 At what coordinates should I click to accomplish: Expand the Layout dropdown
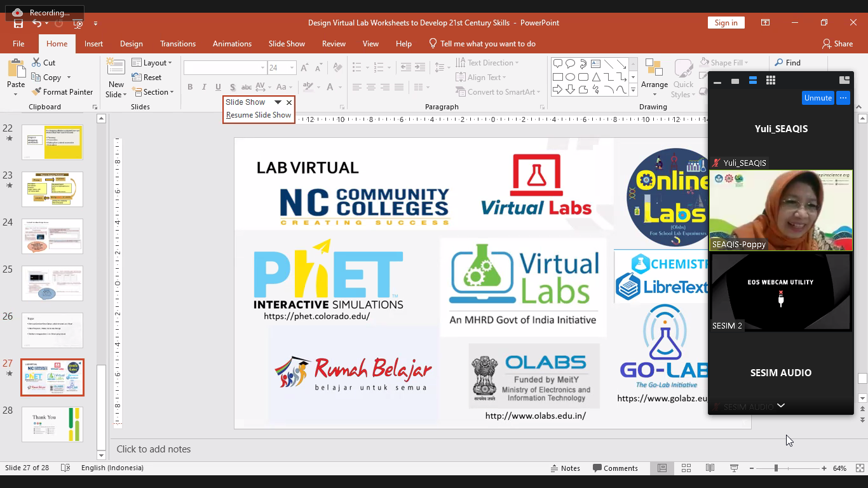tap(152, 63)
